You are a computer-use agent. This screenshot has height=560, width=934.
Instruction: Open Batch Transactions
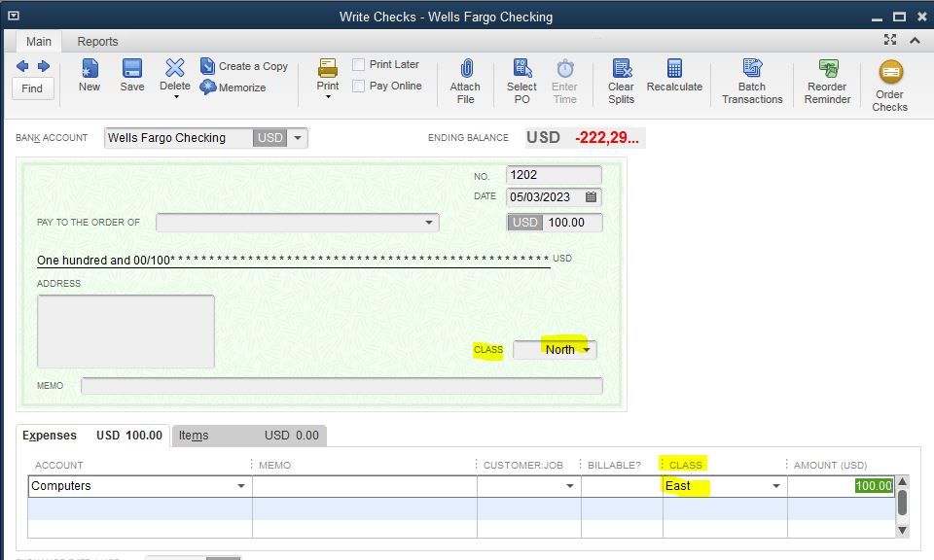pyautogui.click(x=752, y=81)
